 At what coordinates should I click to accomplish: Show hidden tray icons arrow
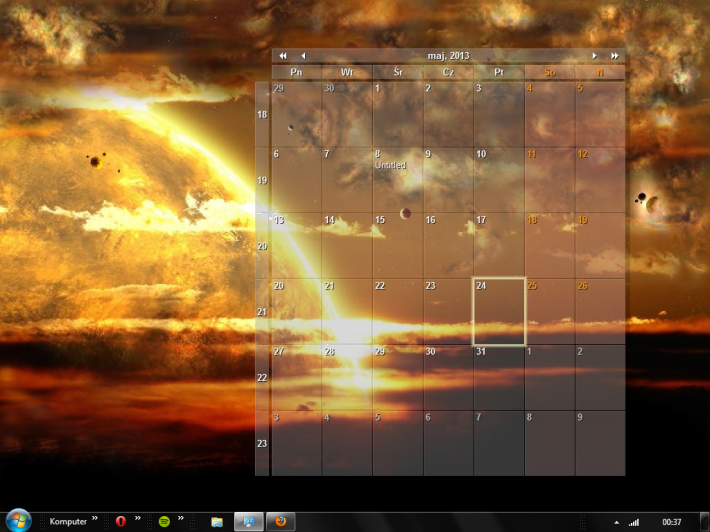[x=616, y=522]
